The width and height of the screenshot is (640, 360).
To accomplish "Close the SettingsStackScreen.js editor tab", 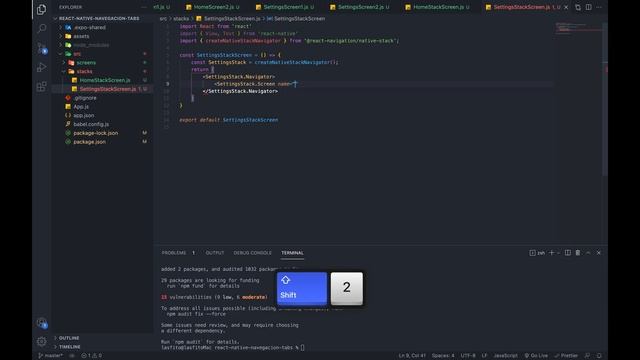I will (x=566, y=7).
